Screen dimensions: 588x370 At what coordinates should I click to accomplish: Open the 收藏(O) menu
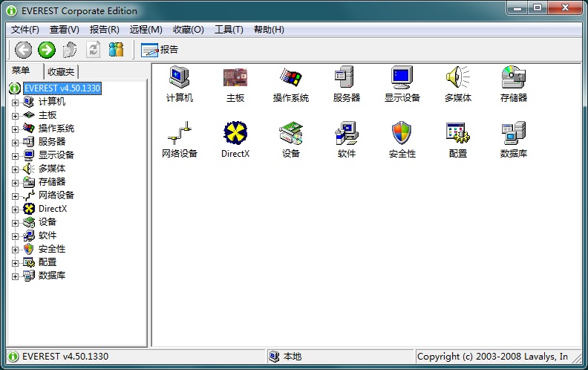pos(189,30)
